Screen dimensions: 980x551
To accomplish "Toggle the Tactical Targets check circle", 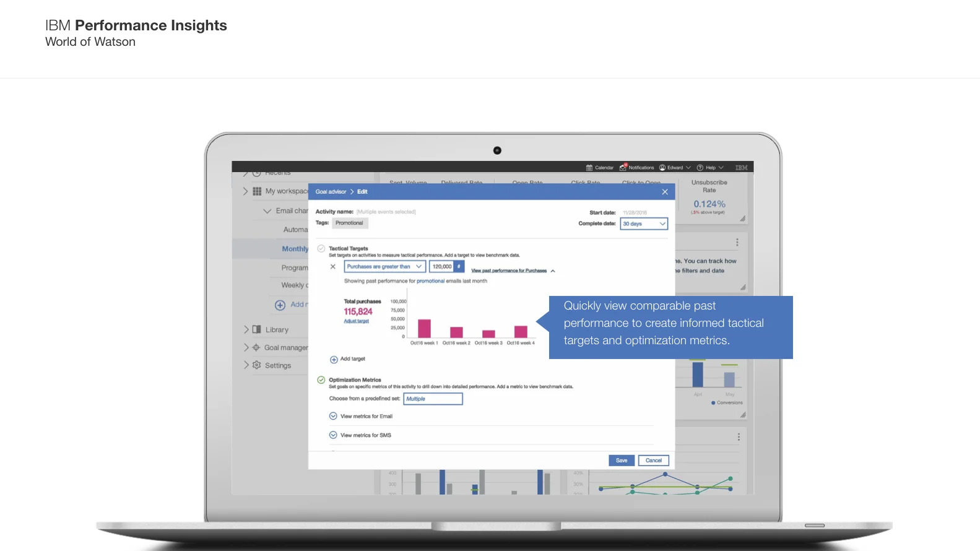I will click(321, 249).
